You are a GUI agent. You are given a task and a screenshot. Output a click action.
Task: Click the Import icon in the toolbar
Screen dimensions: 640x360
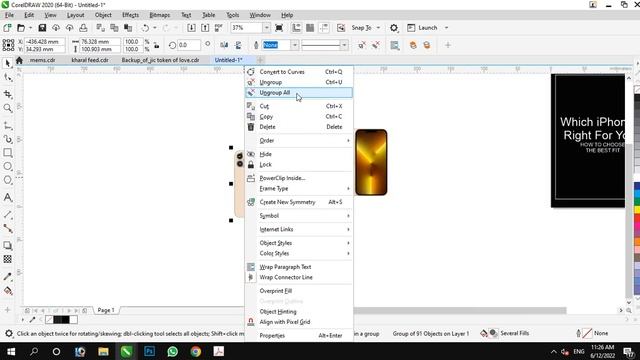[191, 28]
